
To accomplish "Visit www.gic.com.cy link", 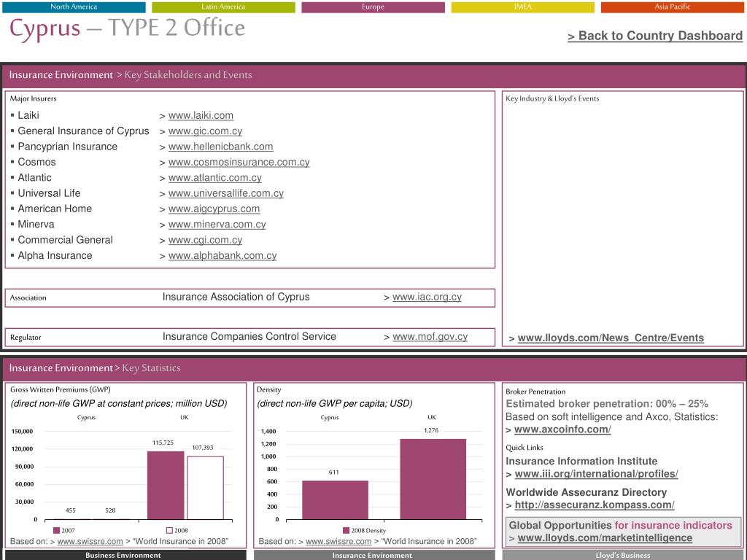I will pos(205,131).
